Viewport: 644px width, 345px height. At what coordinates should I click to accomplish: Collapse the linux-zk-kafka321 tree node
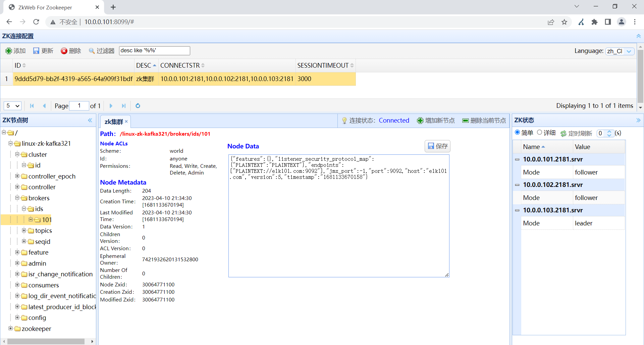point(10,143)
